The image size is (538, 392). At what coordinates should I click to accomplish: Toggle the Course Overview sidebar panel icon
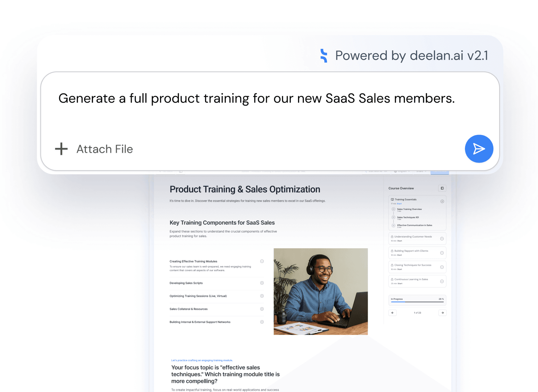(442, 188)
